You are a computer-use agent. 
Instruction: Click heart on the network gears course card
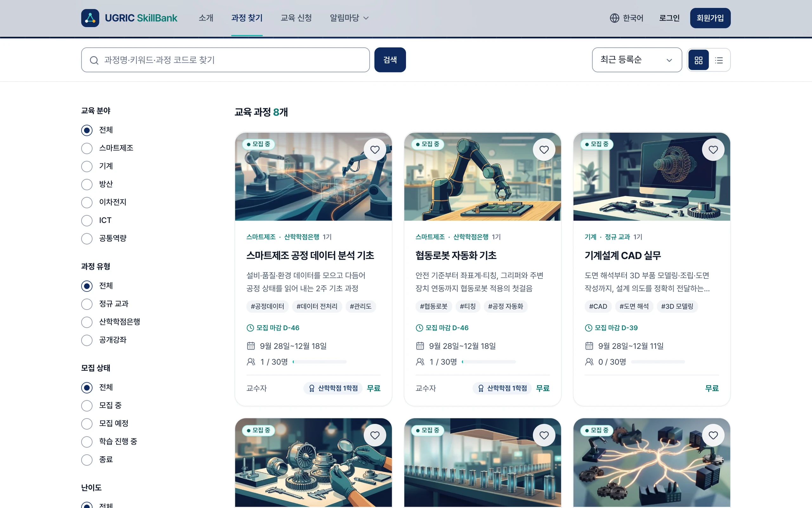click(713, 435)
